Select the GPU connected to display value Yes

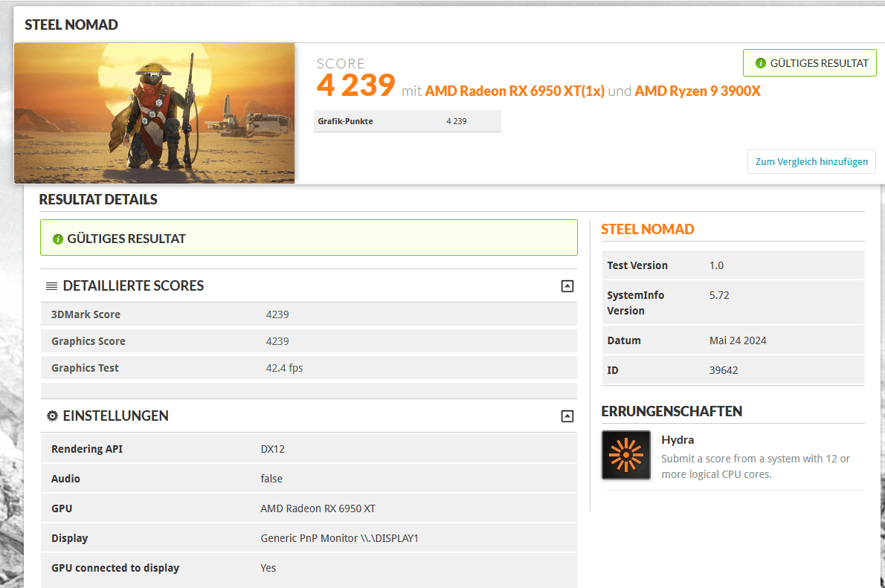click(x=268, y=568)
